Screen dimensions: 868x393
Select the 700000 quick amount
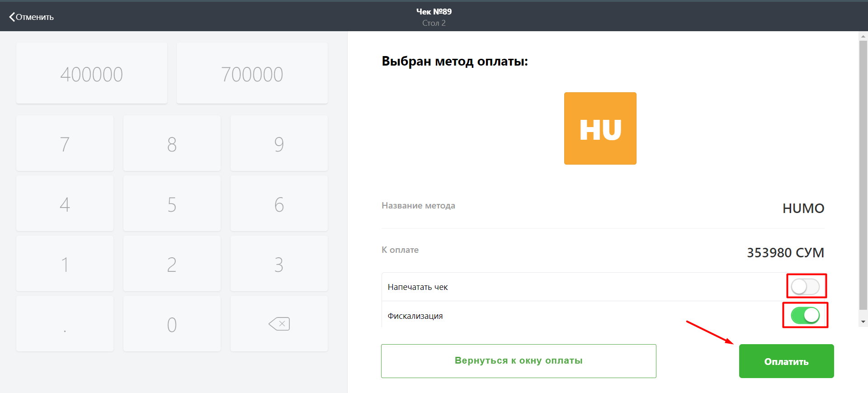tap(252, 73)
